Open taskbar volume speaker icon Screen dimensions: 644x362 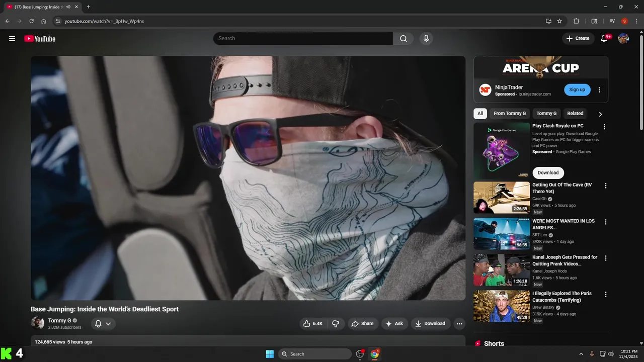[x=611, y=354]
